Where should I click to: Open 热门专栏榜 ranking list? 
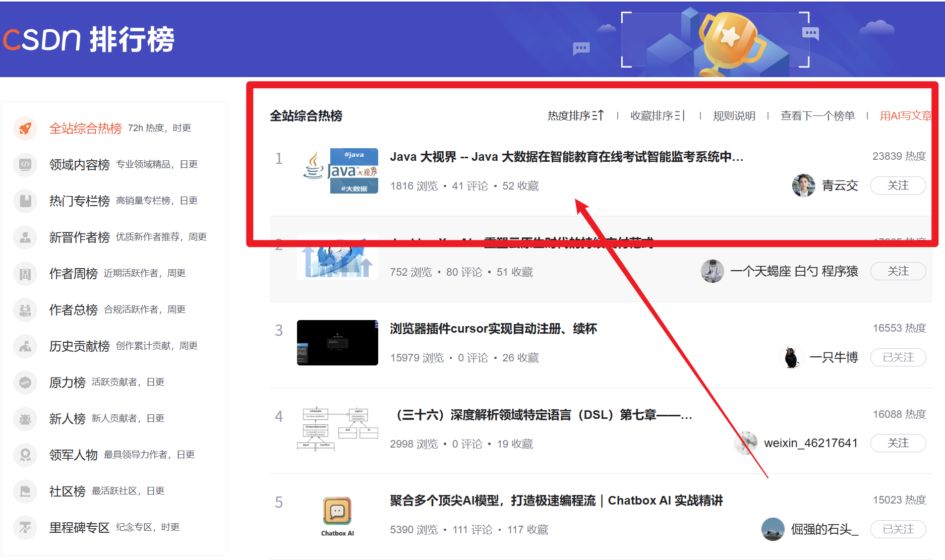(80, 201)
